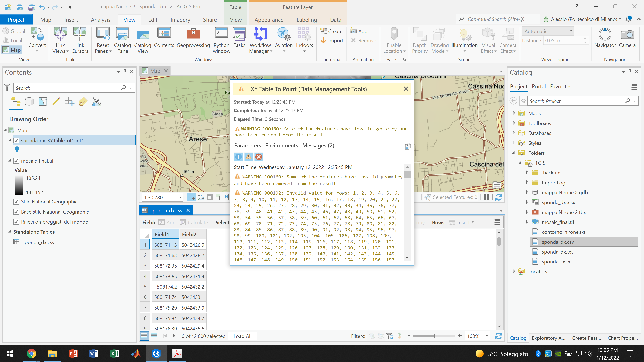Copy messages to clipboard icon
This screenshot has width=644, height=362.
click(408, 146)
